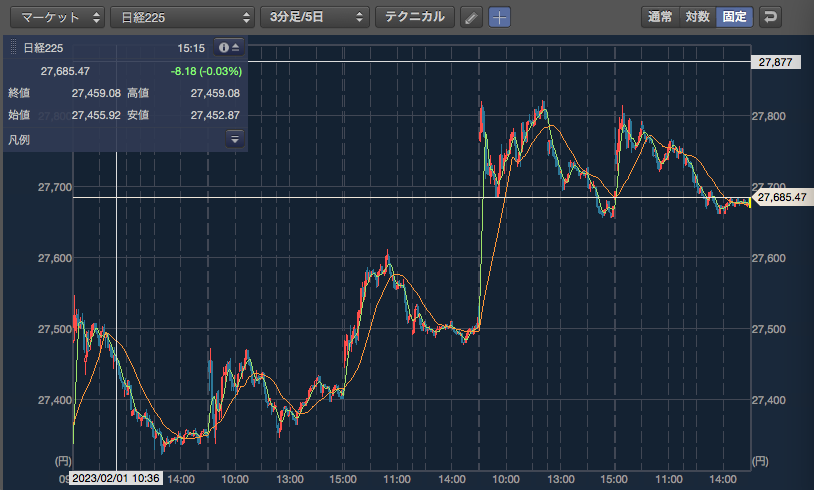Click the 安値 27,452.87 value
The image size is (814, 490).
pyautogui.click(x=215, y=115)
